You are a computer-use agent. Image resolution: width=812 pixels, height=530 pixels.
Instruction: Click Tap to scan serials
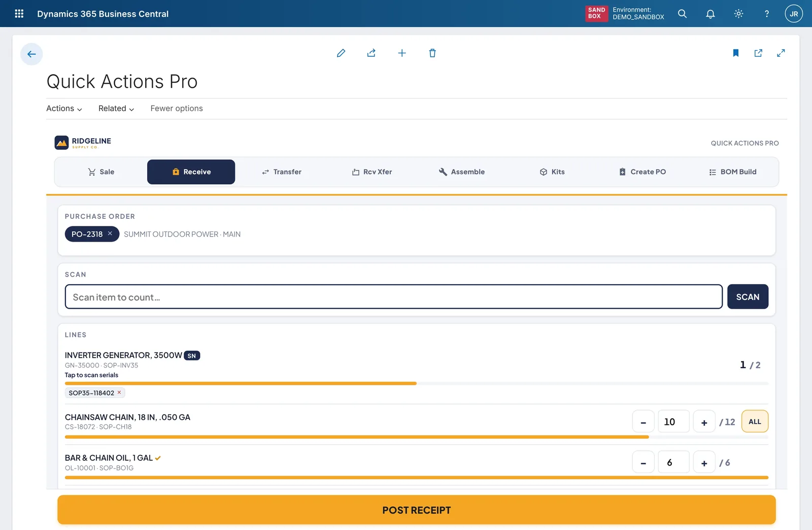tap(91, 375)
